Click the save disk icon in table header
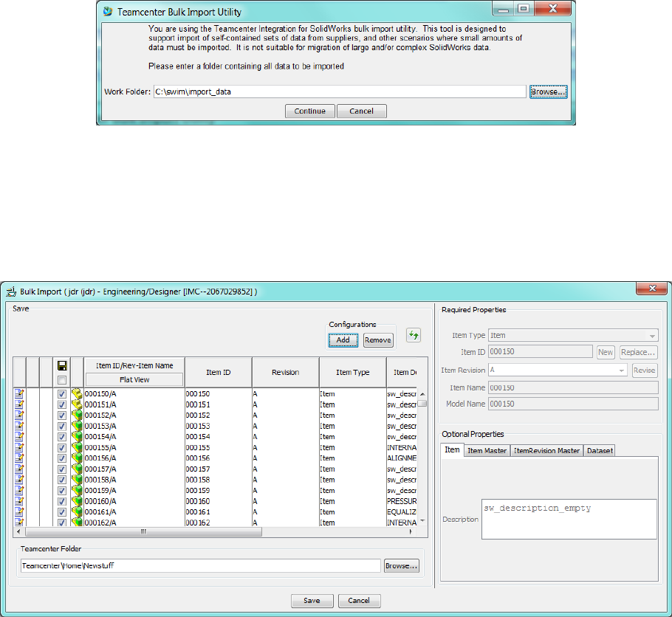The image size is (672, 617). 62,365
